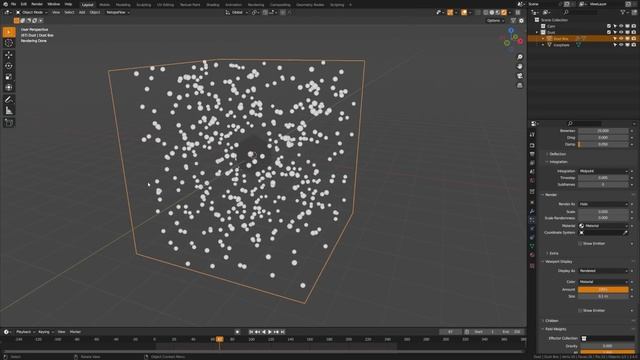Open the Particles properties tab

pos(532,220)
